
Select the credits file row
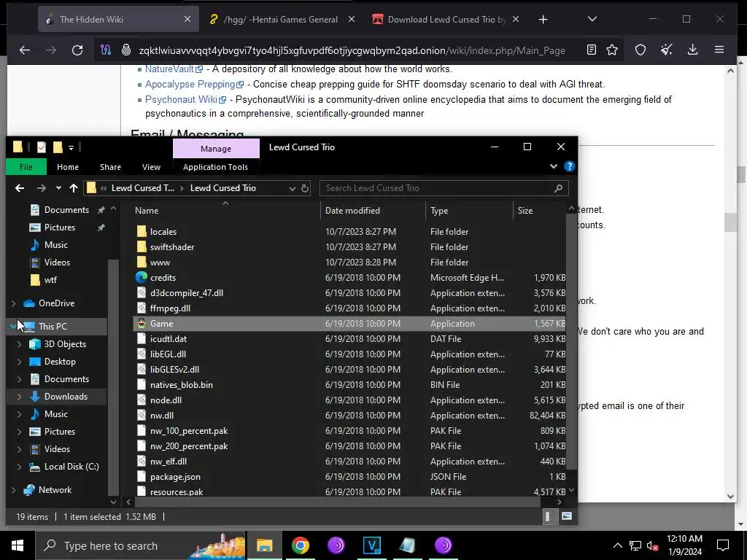(349, 278)
